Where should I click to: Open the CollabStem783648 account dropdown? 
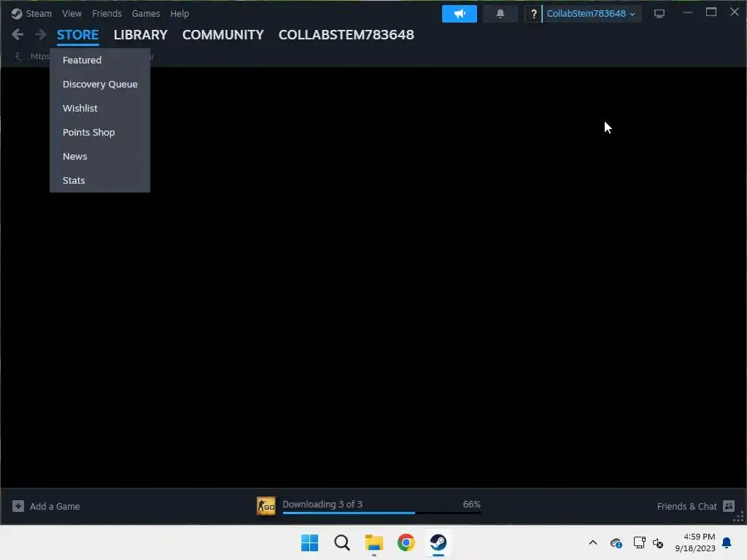coord(591,14)
